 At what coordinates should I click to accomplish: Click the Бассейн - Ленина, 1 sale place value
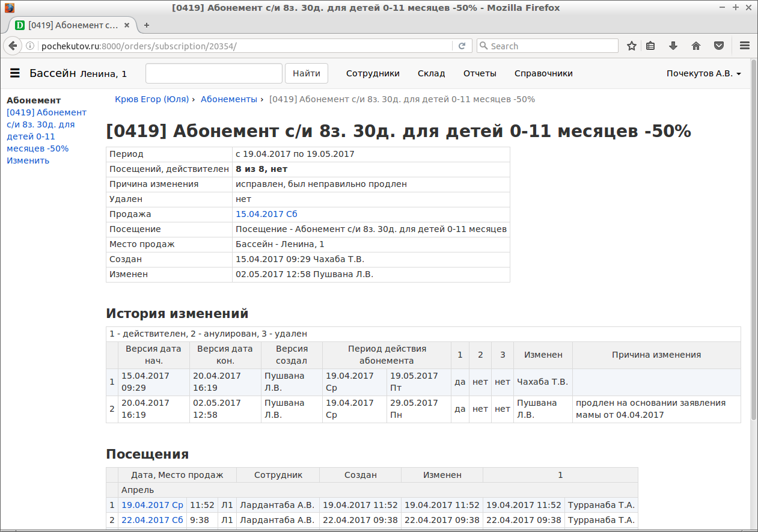(280, 244)
